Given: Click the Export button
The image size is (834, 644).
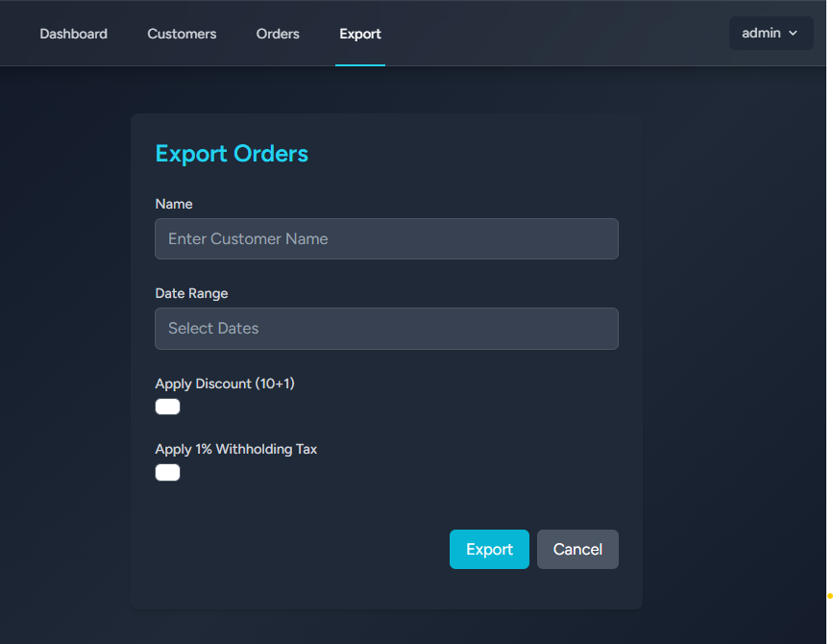Looking at the screenshot, I should [x=489, y=549].
